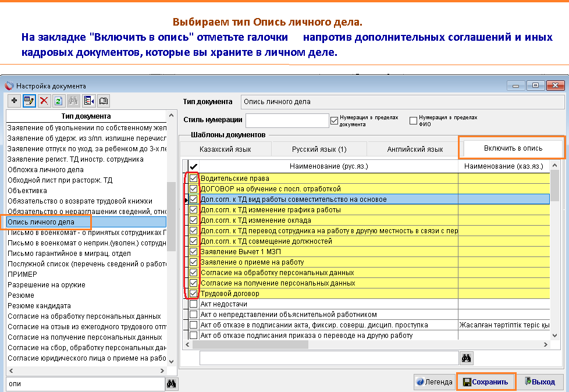Screen dimensions: 569x392
Task: Click the edit document toolbar icon
Action: pos(29,101)
